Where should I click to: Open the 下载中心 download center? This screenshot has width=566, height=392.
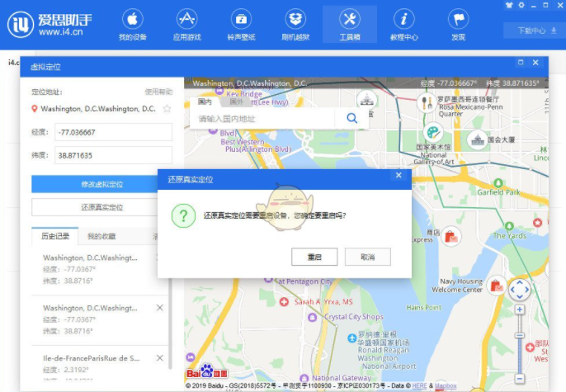click(x=533, y=31)
